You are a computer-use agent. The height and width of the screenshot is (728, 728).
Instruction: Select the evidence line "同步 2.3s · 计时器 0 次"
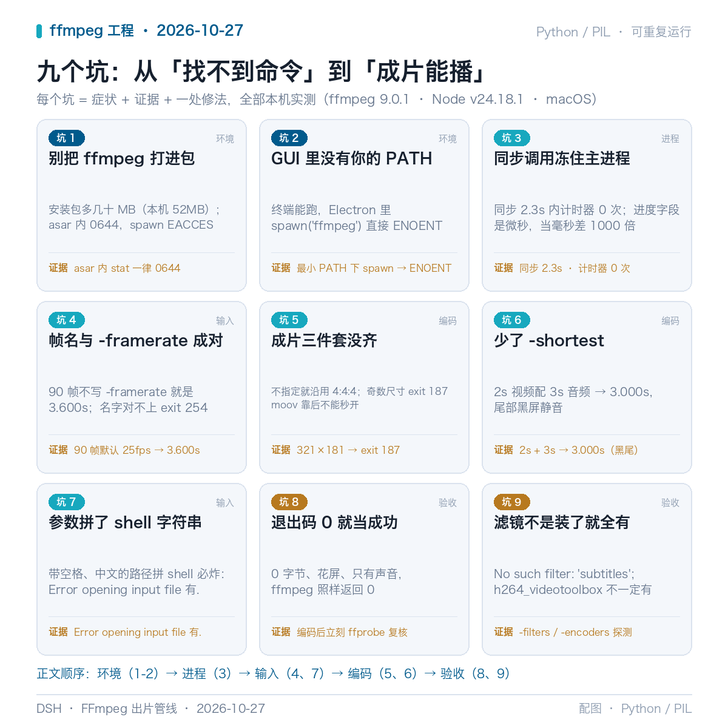click(575, 268)
